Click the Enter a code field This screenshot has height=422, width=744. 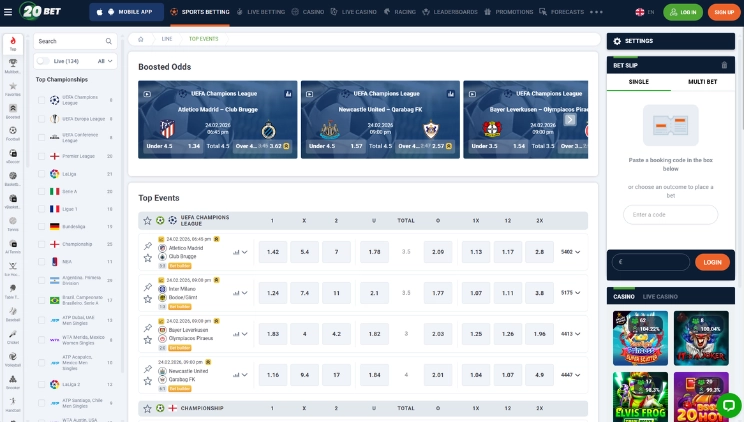(670, 215)
